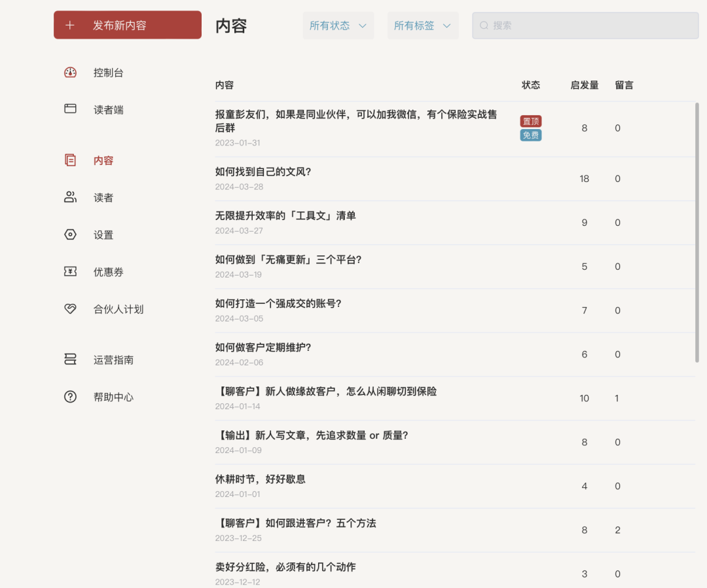Screen dimensions: 707x588
Task: Click date 2024-01-01
Action: pos(238,494)
